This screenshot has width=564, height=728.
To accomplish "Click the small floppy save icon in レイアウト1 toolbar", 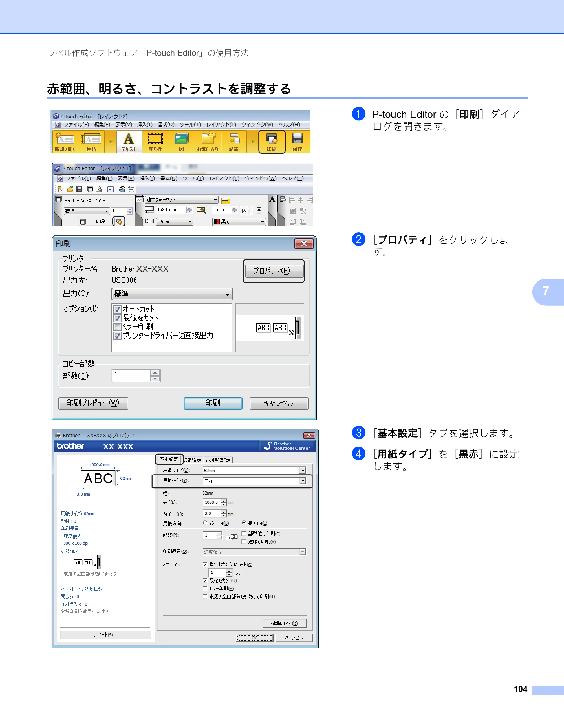I will (x=79, y=189).
